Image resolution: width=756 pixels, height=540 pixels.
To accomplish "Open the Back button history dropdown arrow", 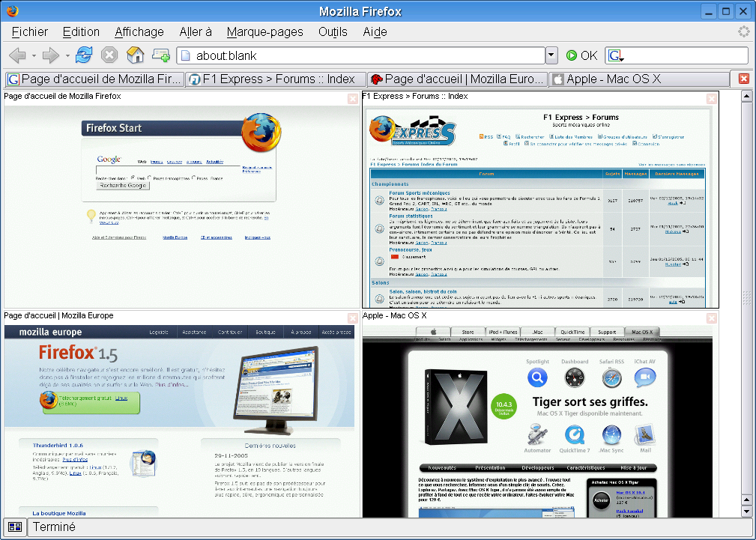I will pyautogui.click(x=34, y=56).
